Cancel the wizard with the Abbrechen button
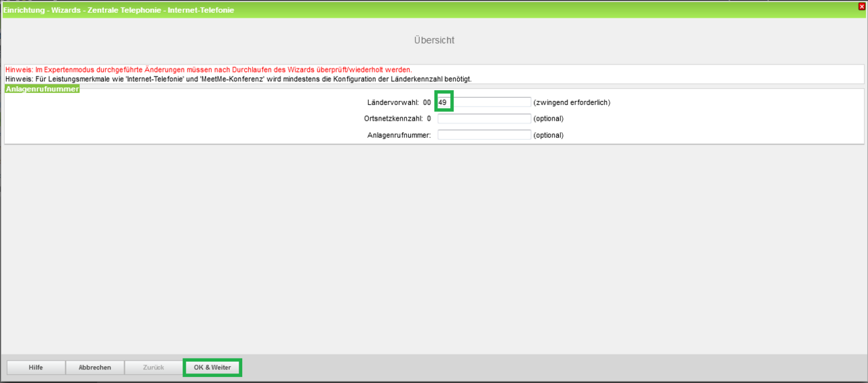 95,367
